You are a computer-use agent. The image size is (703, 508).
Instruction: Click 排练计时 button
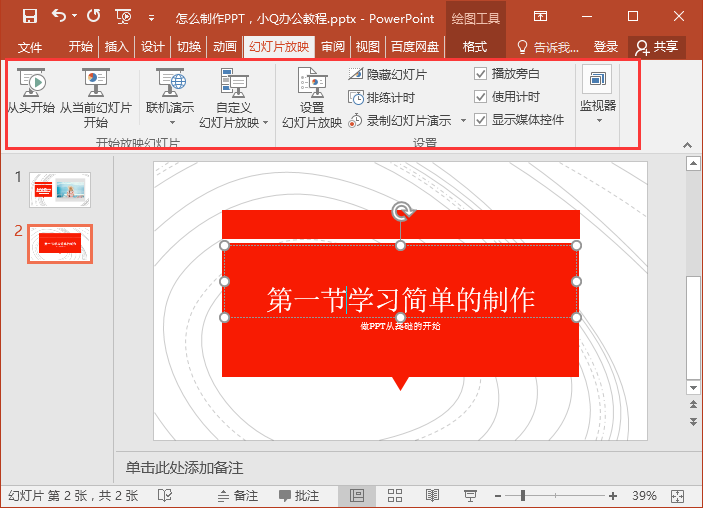(382, 97)
